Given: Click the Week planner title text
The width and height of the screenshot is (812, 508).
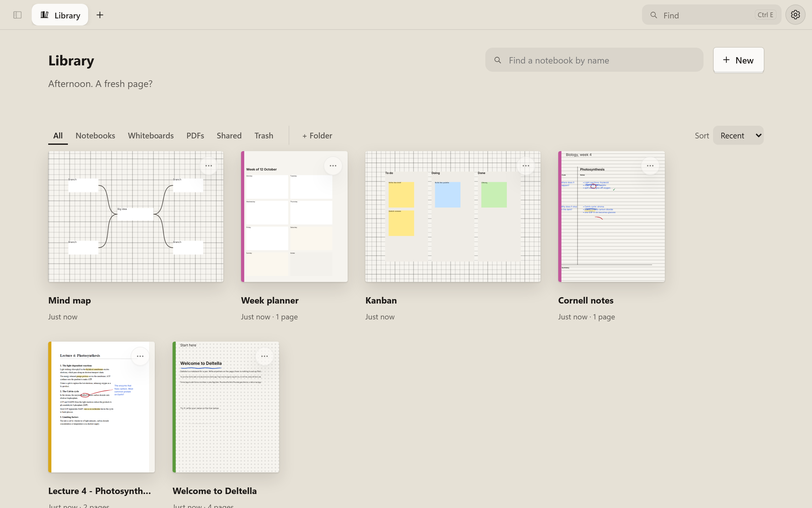Looking at the screenshot, I should coord(270,300).
